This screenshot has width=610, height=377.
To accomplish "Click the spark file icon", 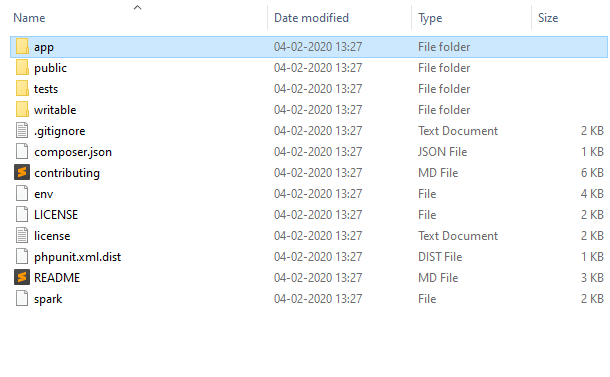I will coord(22,298).
